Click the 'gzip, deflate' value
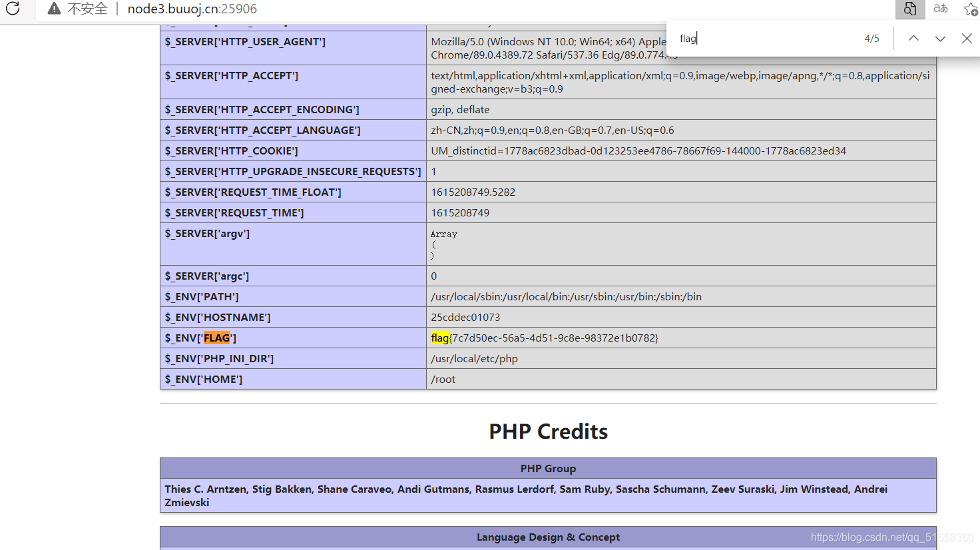Viewport: 980px width, 550px height. pos(460,109)
